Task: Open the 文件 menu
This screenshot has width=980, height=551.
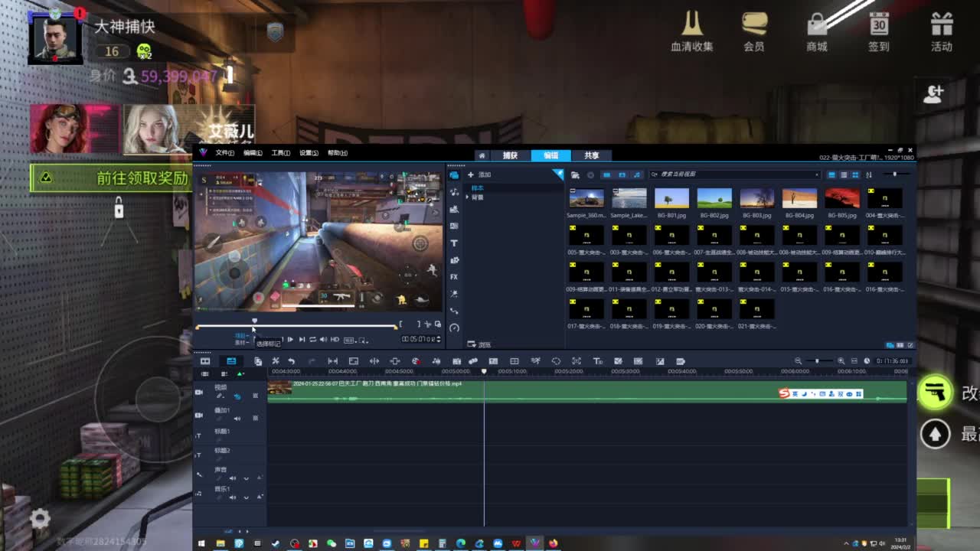Action: coord(224,153)
